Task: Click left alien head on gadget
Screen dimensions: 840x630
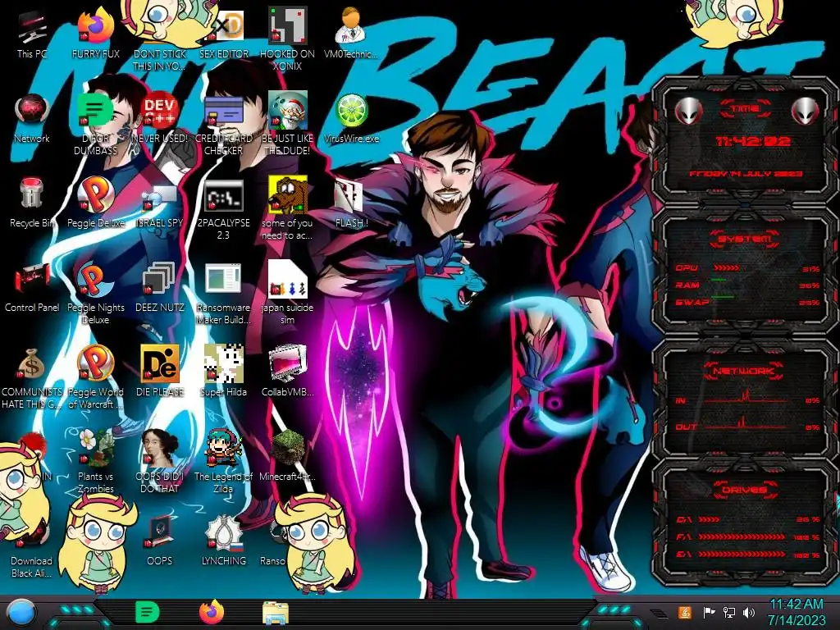Action: [x=688, y=112]
